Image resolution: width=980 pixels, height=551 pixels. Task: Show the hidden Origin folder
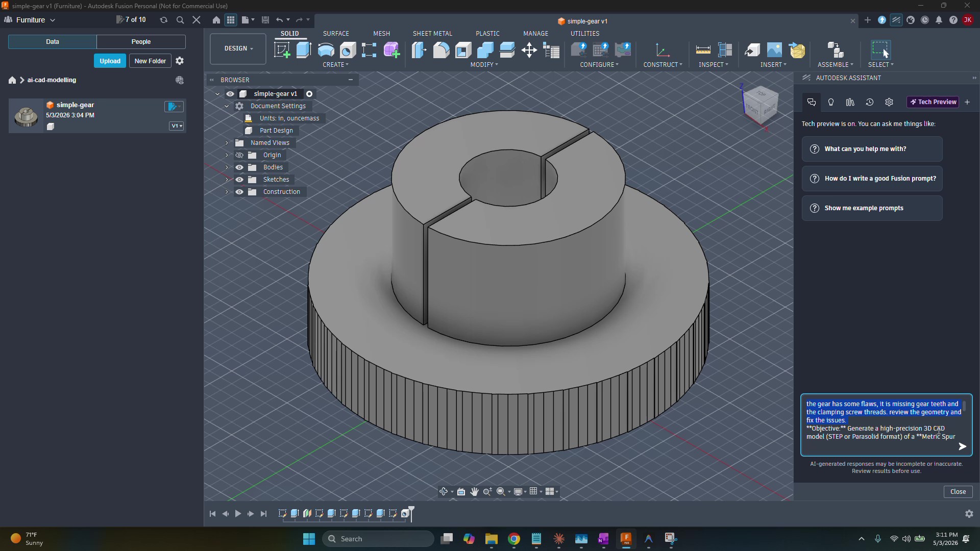tap(239, 155)
